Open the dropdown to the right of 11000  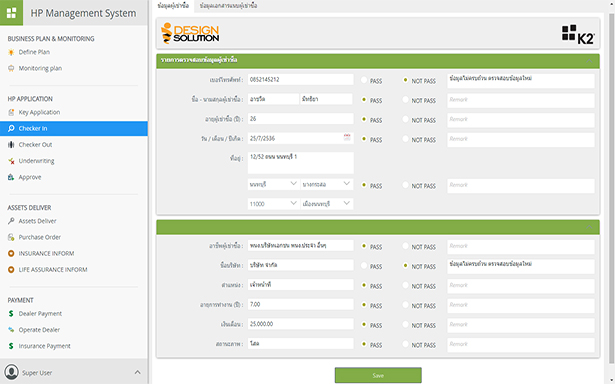(x=327, y=204)
